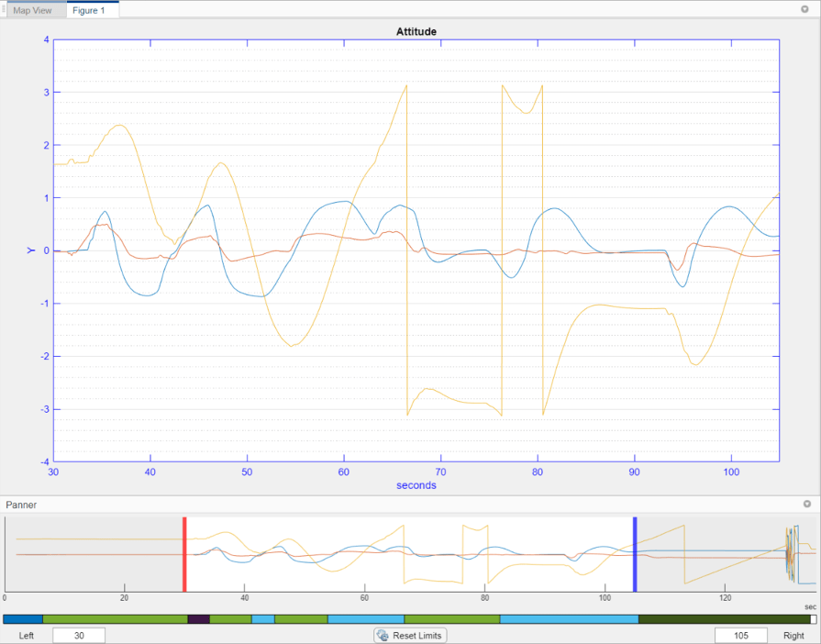Click the Right limit input field showing 105
This screenshot has height=644, width=821.
tap(741, 635)
